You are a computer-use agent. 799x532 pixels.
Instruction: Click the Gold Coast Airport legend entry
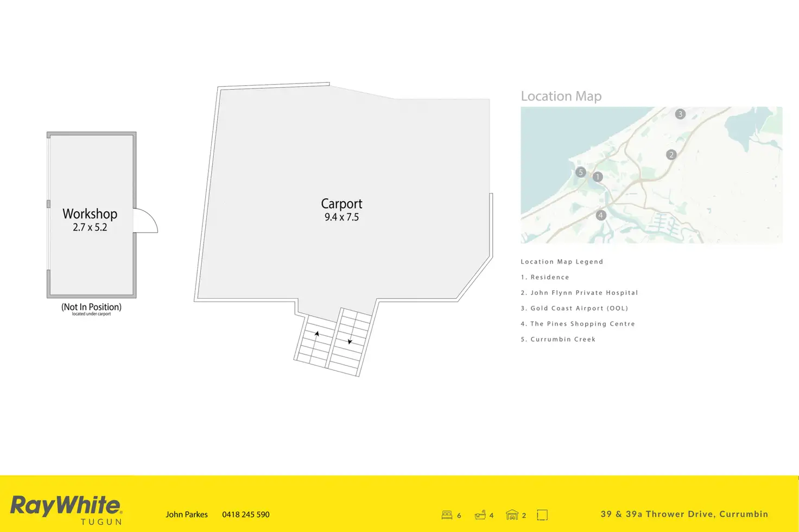coord(574,308)
